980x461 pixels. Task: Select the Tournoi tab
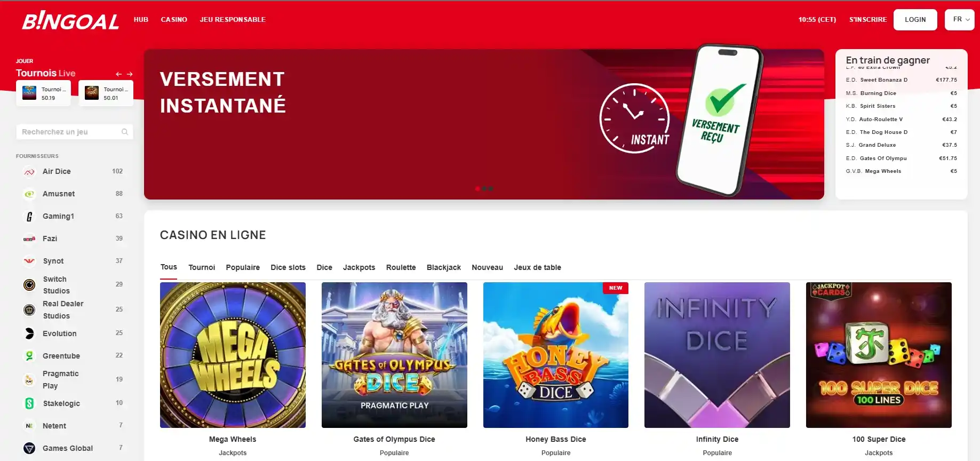202,268
